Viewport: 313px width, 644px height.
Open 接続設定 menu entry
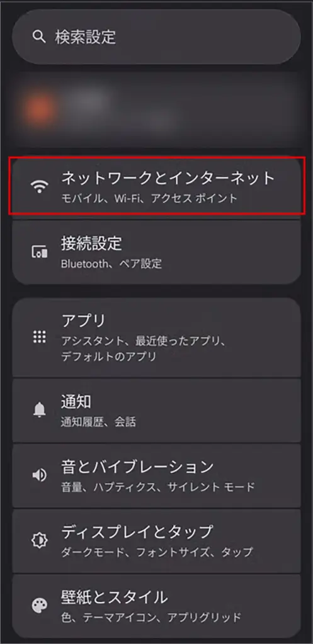pos(156,252)
